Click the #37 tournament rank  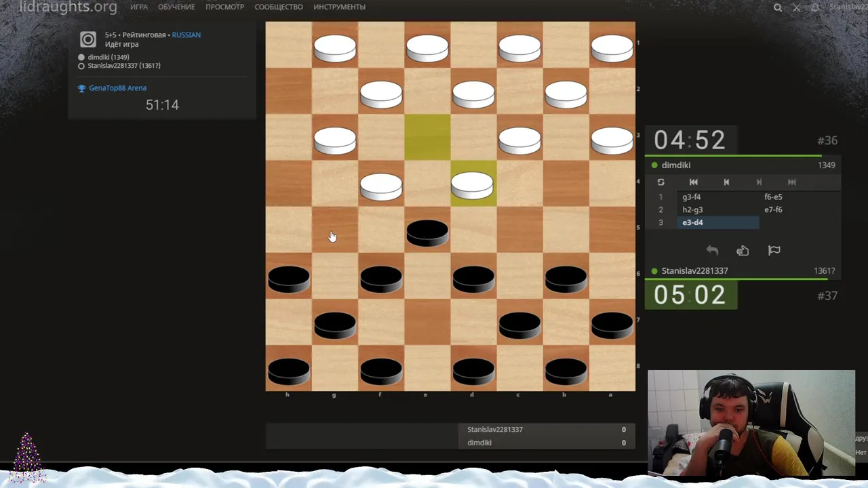(827, 296)
